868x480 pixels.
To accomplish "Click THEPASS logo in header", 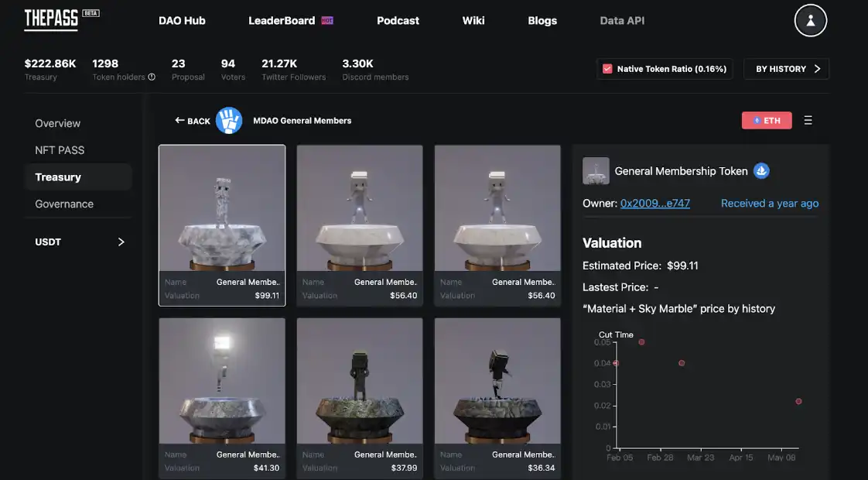I will point(51,19).
